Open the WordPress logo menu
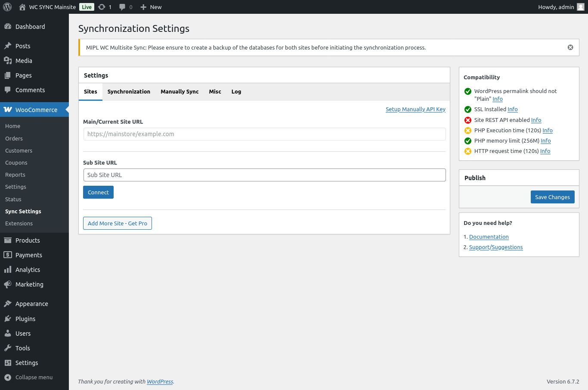The image size is (588, 390). click(x=7, y=7)
